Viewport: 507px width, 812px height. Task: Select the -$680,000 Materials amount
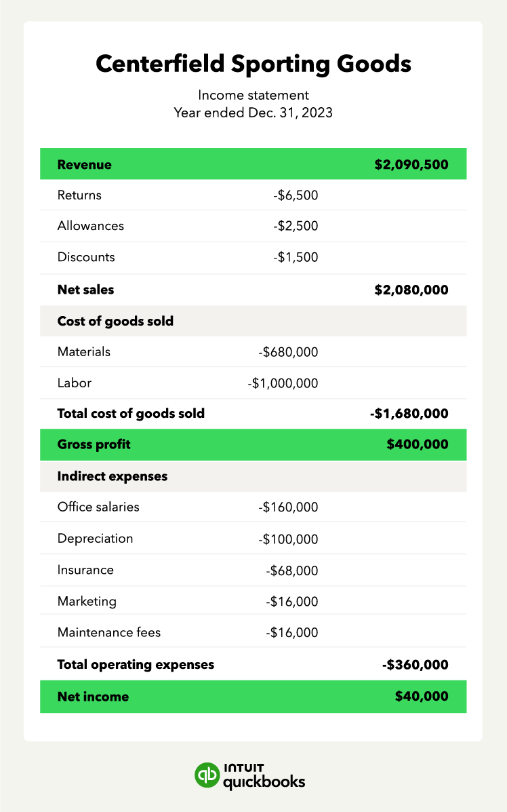coord(288,352)
